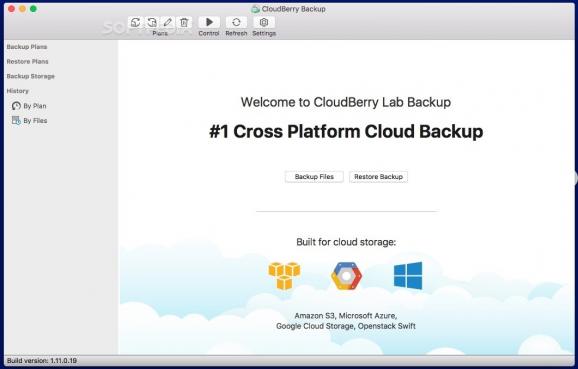Image resolution: width=578 pixels, height=369 pixels.
Task: Click the Amazon S3 cubes logo
Action: (x=284, y=276)
